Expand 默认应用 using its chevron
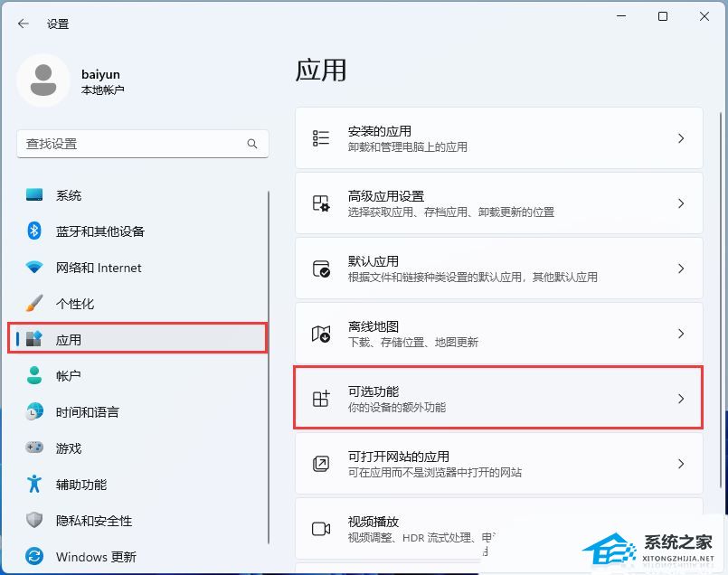Image resolution: width=728 pixels, height=575 pixels. click(681, 269)
